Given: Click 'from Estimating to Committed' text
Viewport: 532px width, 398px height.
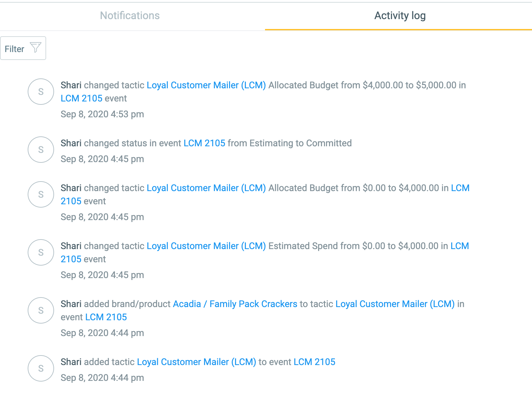Looking at the screenshot, I should 290,143.
